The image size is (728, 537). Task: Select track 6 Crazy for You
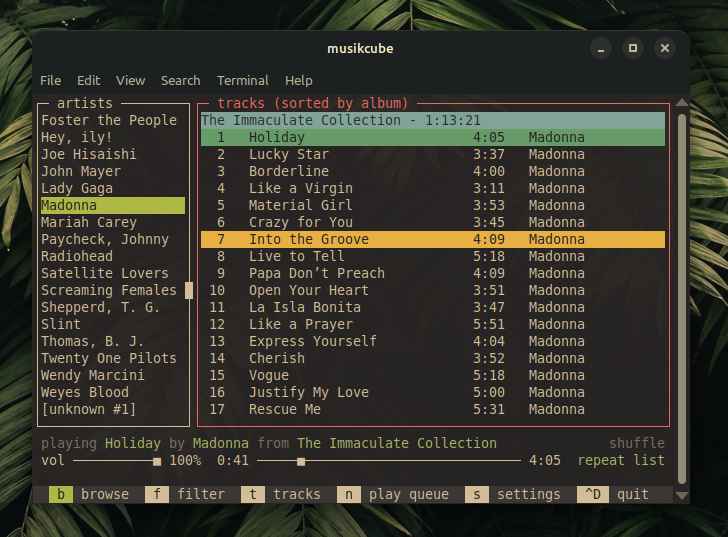click(433, 222)
